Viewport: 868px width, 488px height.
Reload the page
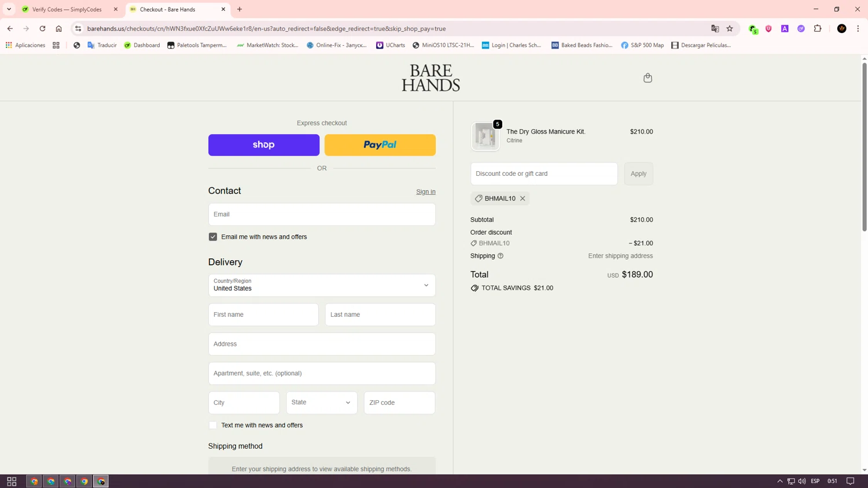point(42,28)
